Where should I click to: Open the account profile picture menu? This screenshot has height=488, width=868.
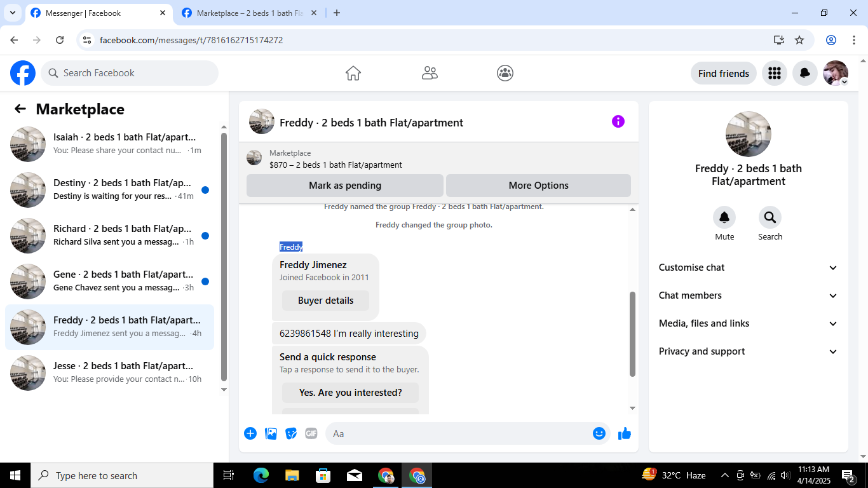836,73
